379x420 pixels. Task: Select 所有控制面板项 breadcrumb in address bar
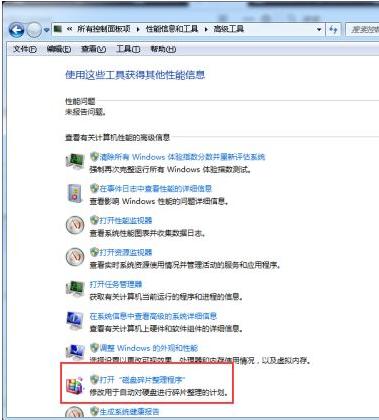(104, 29)
